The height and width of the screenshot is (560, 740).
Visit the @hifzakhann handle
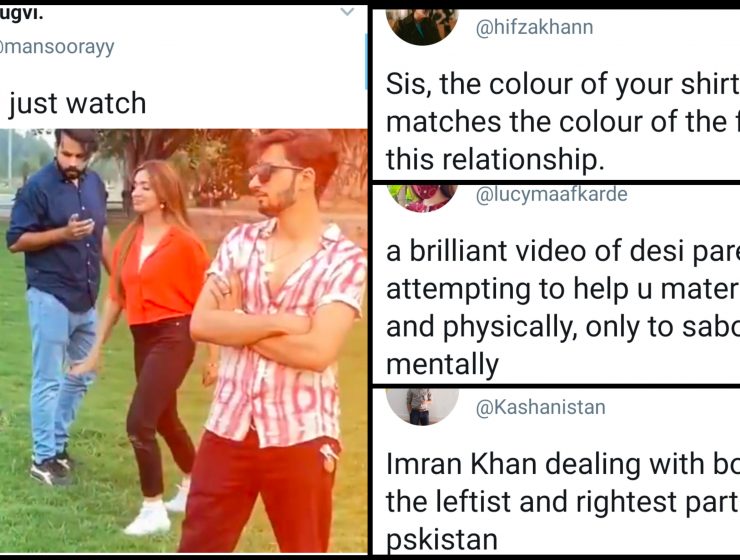534,27
